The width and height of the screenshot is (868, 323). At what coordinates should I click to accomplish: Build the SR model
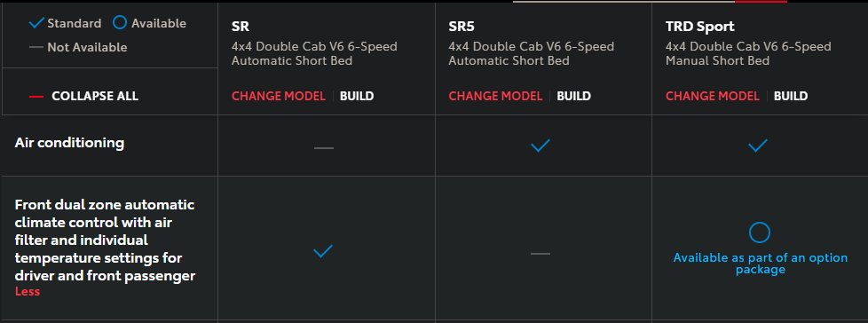[x=357, y=96]
